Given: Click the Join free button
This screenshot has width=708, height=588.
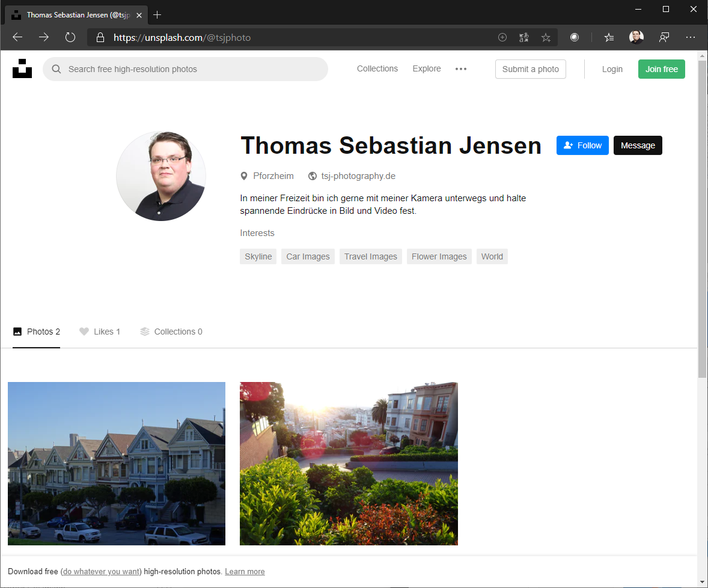Looking at the screenshot, I should 661,69.
